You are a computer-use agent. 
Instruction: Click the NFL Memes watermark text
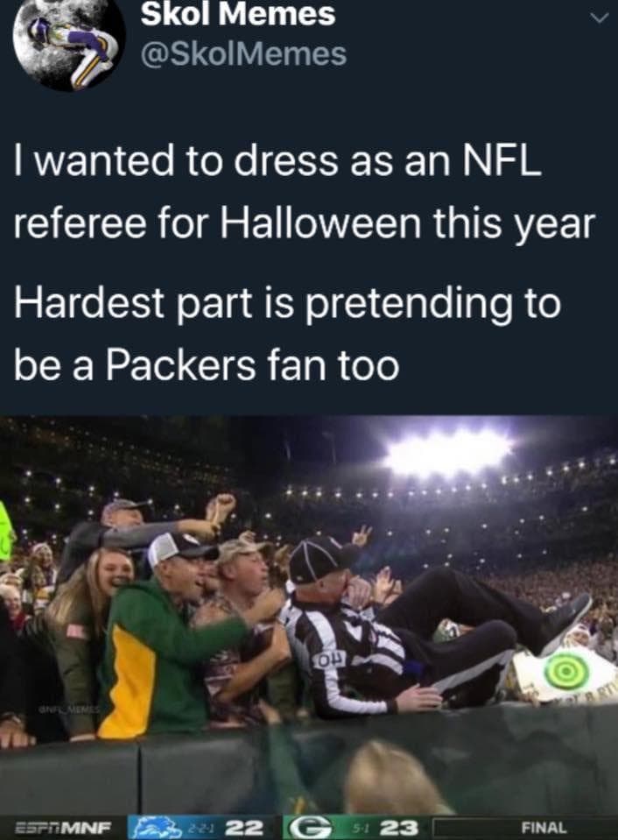pyautogui.click(x=69, y=709)
